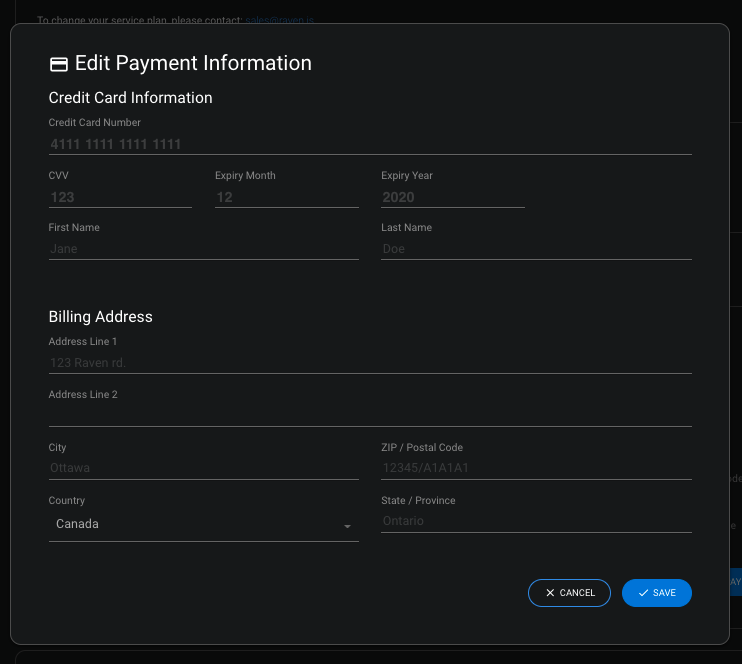The image size is (742, 664).
Task: Click the checkmark icon on the Save button
Action: point(643,593)
